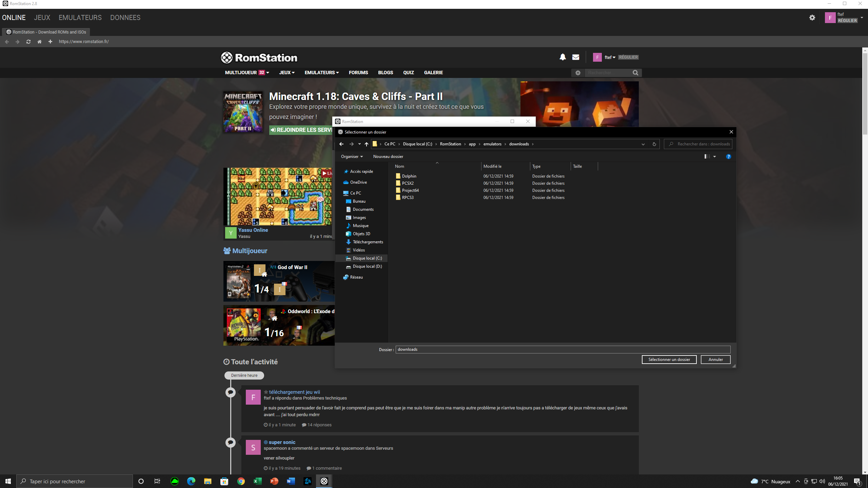
Task: Select the PCSX2 folder
Action: pyautogui.click(x=408, y=183)
